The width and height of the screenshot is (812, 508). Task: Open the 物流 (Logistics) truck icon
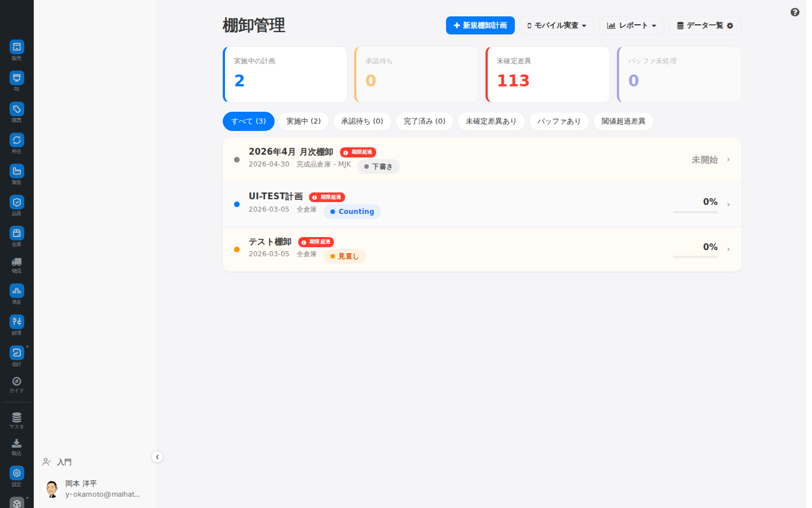(x=17, y=262)
